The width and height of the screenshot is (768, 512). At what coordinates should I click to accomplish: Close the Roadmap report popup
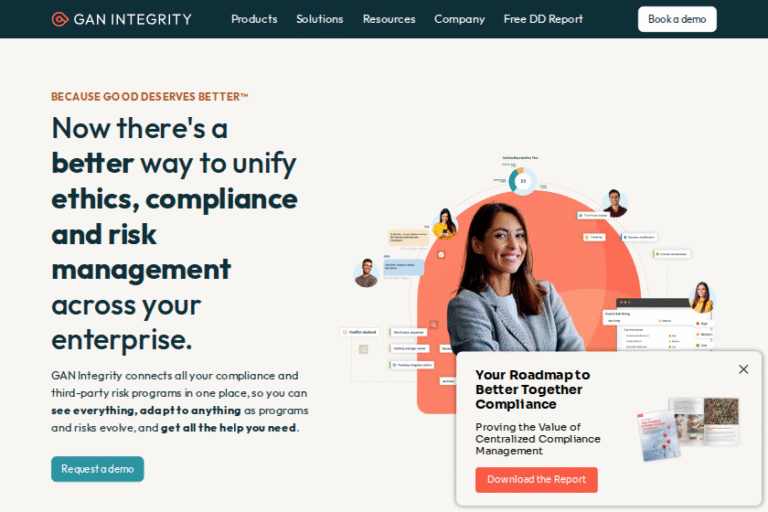coord(743,369)
